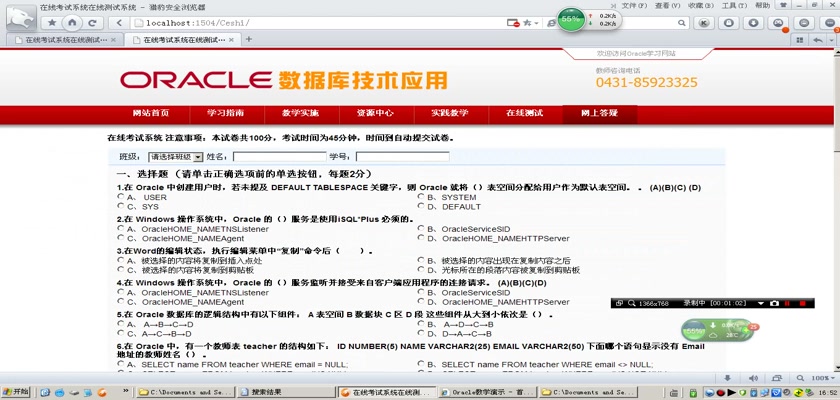Click the star favorites button
840x400 pixels.
pyautogui.click(x=52, y=23)
